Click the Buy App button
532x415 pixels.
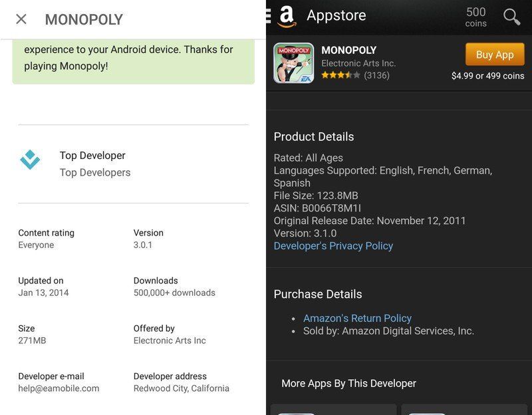[494, 54]
